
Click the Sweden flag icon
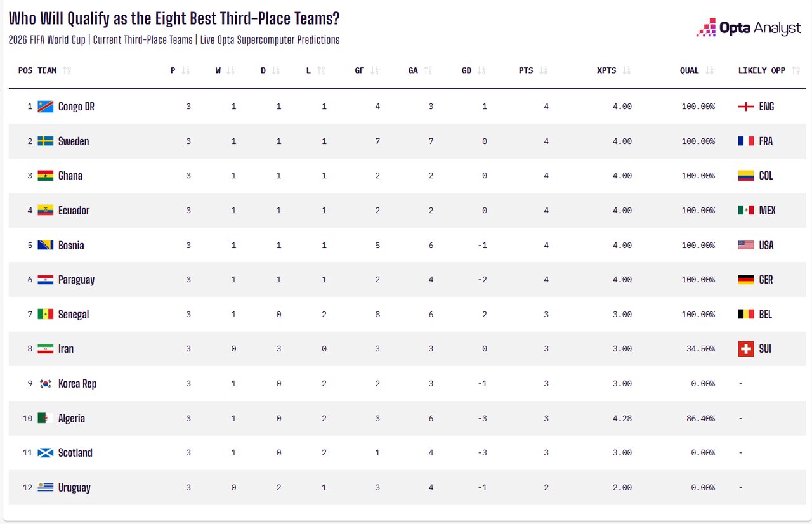[x=45, y=141]
